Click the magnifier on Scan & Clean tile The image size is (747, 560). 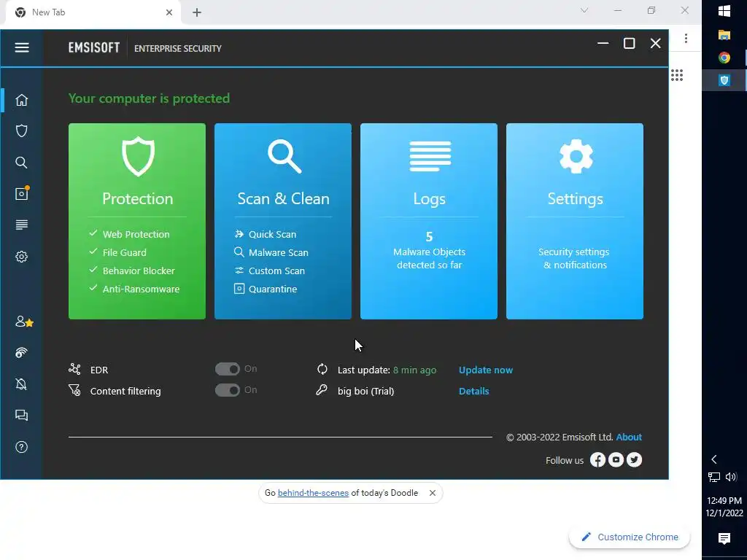pos(284,156)
